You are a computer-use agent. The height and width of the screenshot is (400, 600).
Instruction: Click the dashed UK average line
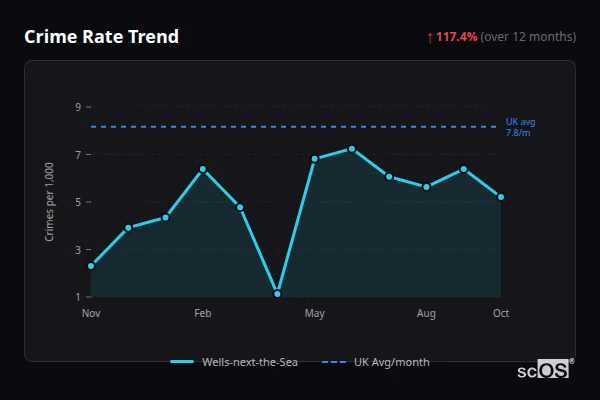293,127
